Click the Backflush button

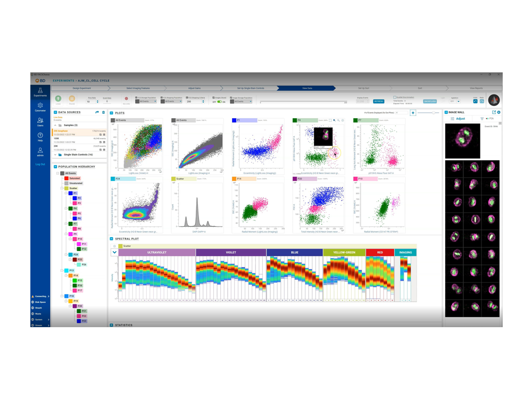click(430, 102)
